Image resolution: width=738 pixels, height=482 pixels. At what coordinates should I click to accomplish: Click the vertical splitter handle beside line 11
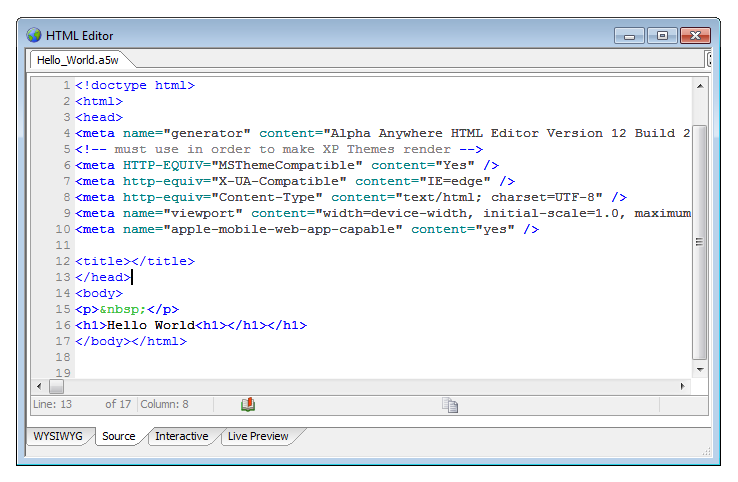699,242
